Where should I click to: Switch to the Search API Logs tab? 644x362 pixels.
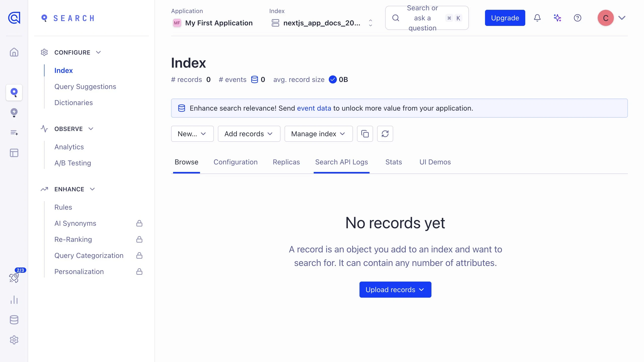click(342, 162)
